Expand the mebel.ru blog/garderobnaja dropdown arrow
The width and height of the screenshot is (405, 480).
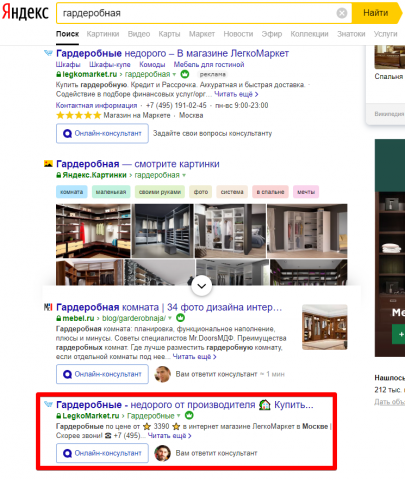pyautogui.click(x=170, y=318)
